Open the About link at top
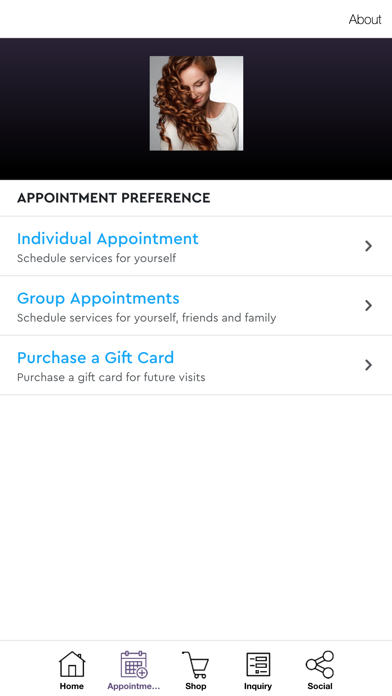Image resolution: width=392 pixels, height=696 pixels. pyautogui.click(x=364, y=19)
